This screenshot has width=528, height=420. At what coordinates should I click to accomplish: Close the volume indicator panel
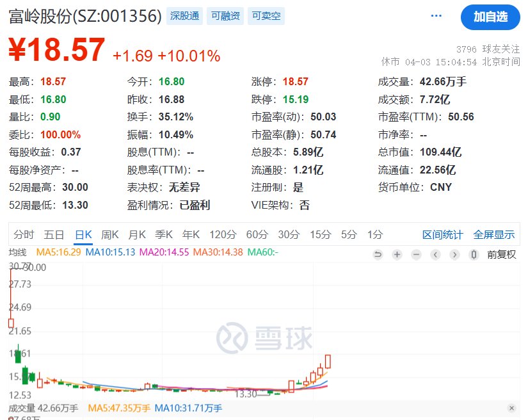click(511, 408)
